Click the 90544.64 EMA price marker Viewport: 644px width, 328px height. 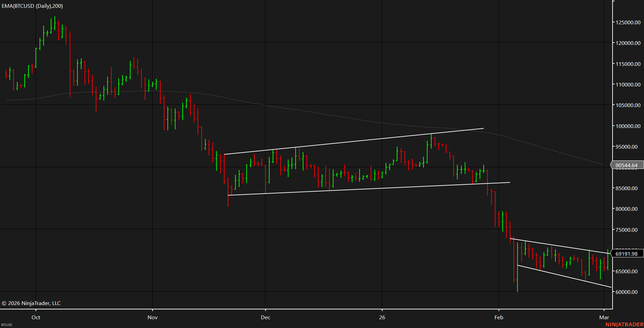click(627, 165)
